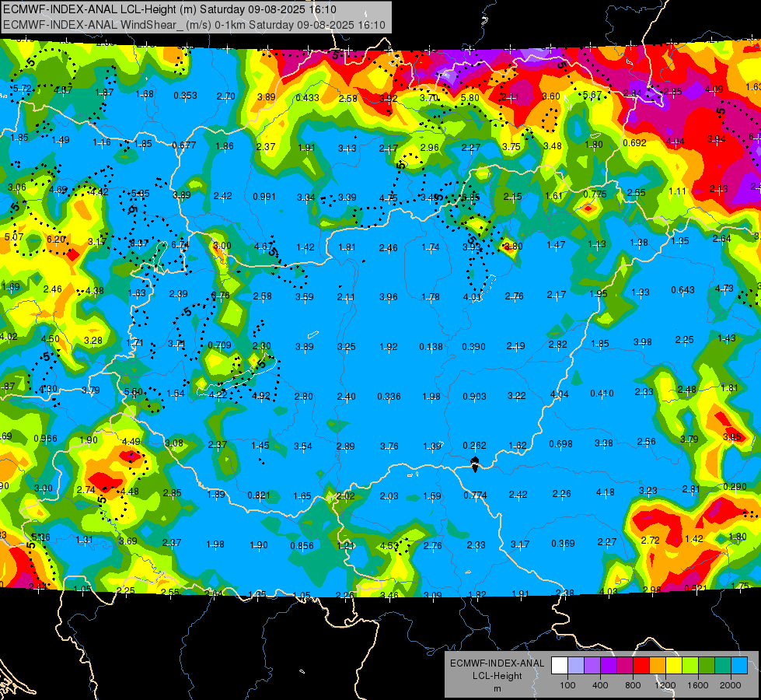Click the legend title ECMWF-INDEX-ANAL
Screen dimensions: 761x700
(497, 663)
